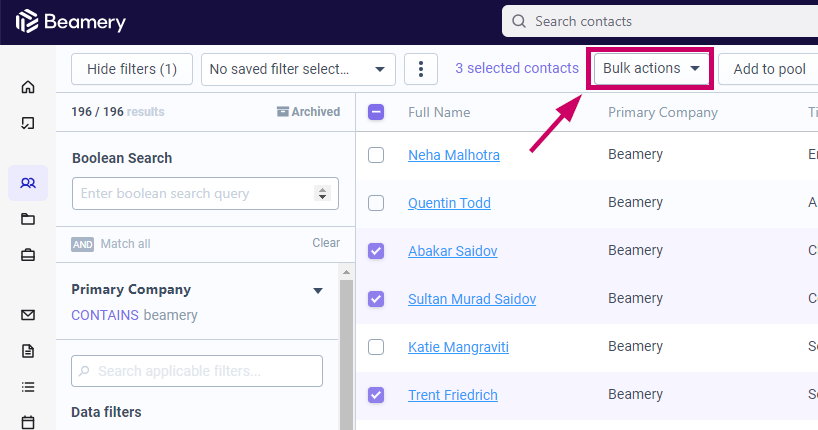Open the folder icon in sidebar

(28, 219)
